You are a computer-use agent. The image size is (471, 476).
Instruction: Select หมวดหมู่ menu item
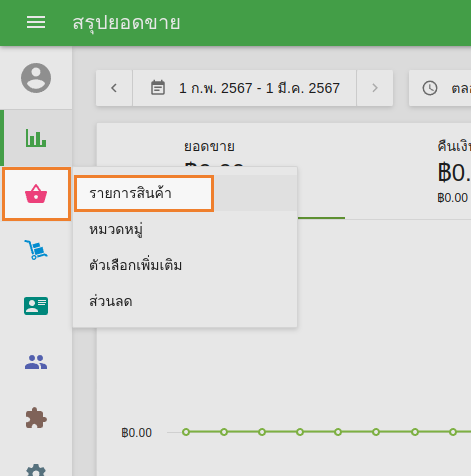(185, 229)
